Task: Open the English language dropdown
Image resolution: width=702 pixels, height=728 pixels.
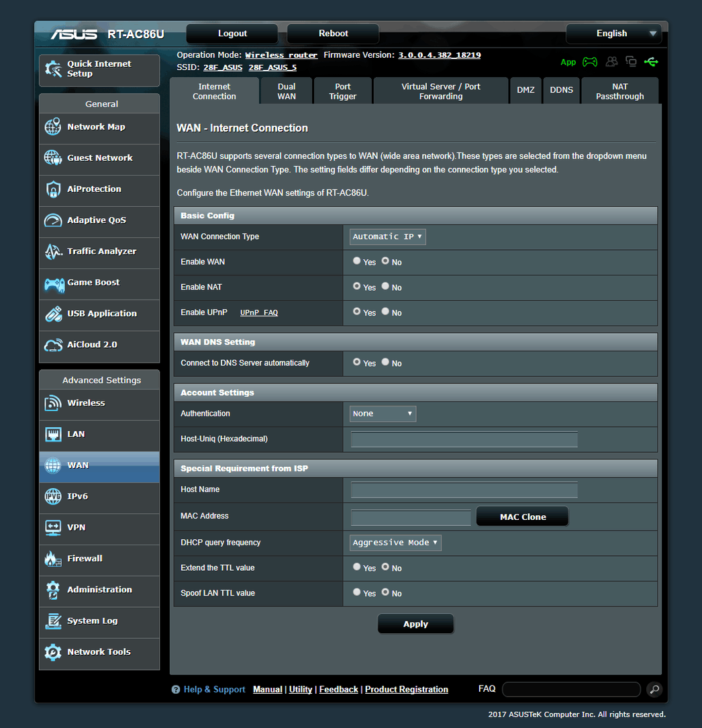Action: (614, 34)
